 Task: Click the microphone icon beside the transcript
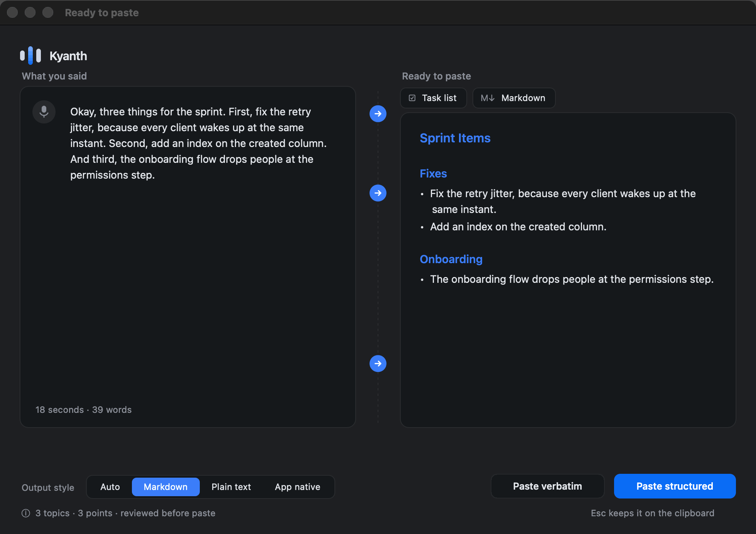[44, 112]
